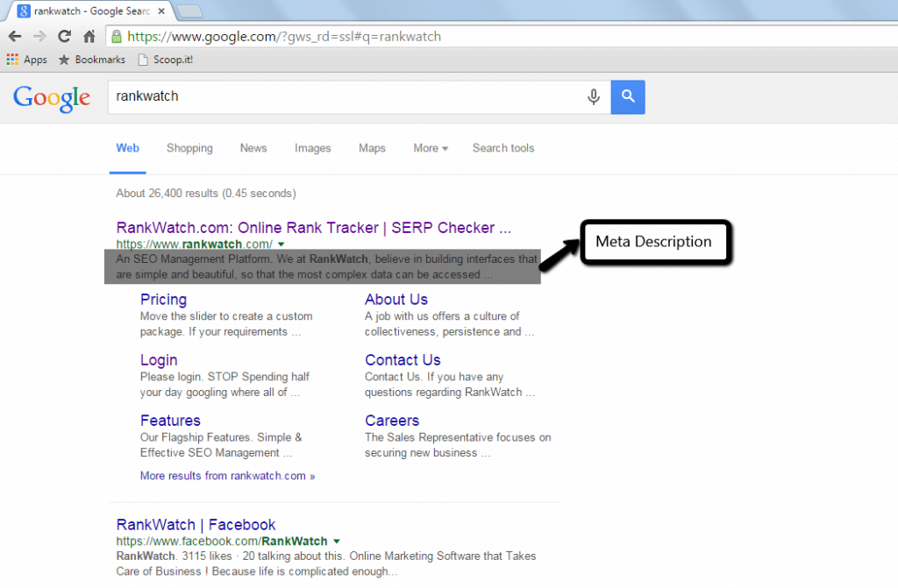Expand the facebook.com/RankWatch URL dropdown arrow
898x588 pixels.
337,542
